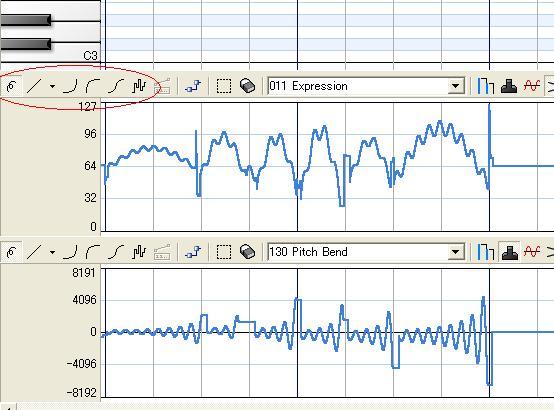Toggle bar graph display in Expression lane
The width and height of the screenshot is (554, 410).
[x=486, y=86]
